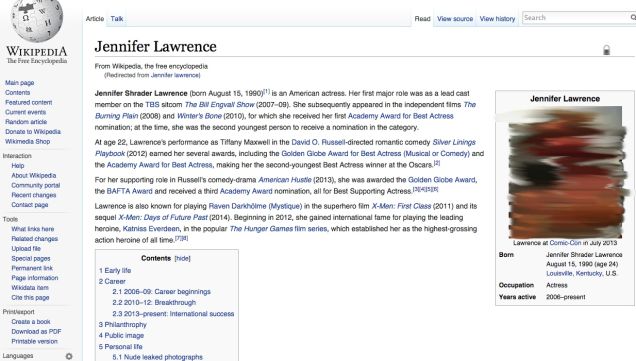Select the Read tab
The height and width of the screenshot is (361, 636).
422,19
